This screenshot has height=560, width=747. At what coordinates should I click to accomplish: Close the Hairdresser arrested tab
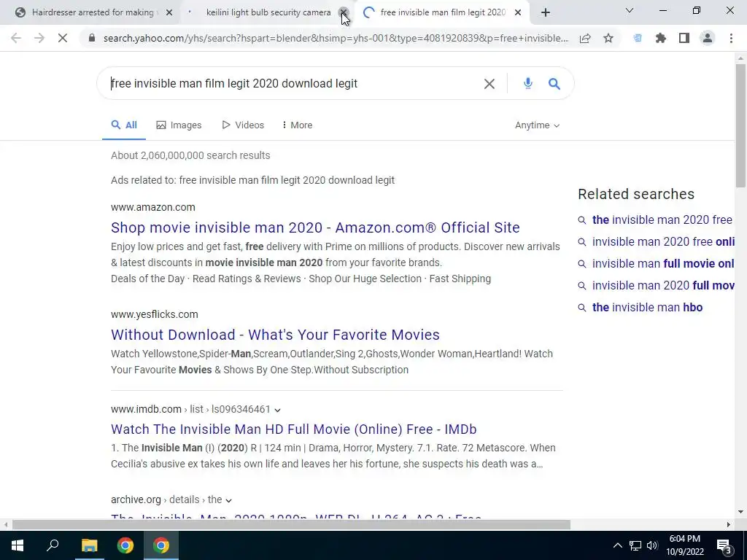169,12
